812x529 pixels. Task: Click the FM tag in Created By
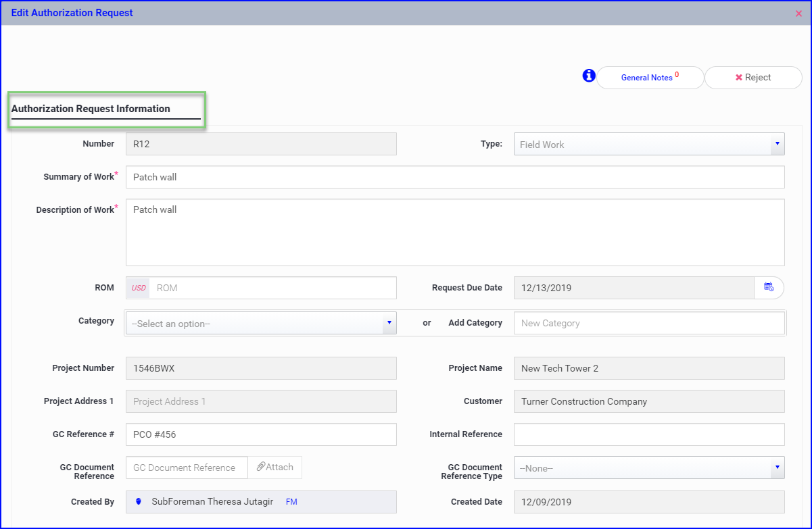coord(291,502)
